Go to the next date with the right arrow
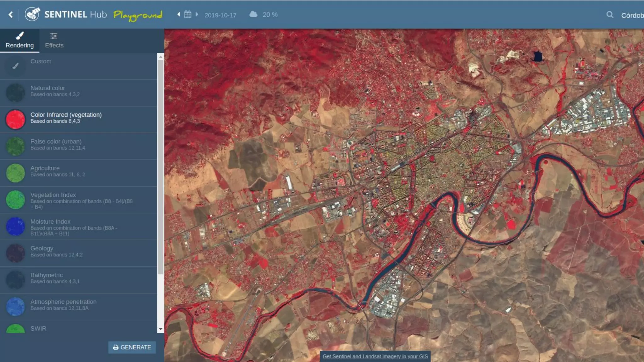 pyautogui.click(x=197, y=14)
